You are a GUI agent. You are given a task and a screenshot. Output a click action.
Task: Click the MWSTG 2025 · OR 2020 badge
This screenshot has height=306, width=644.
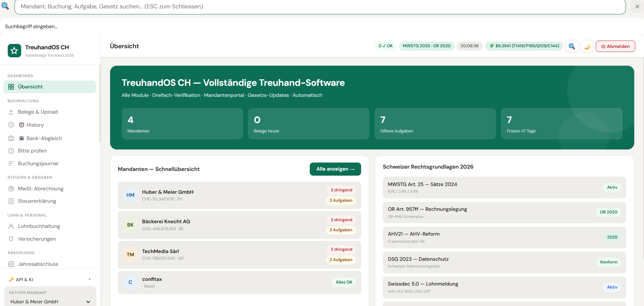point(427,46)
